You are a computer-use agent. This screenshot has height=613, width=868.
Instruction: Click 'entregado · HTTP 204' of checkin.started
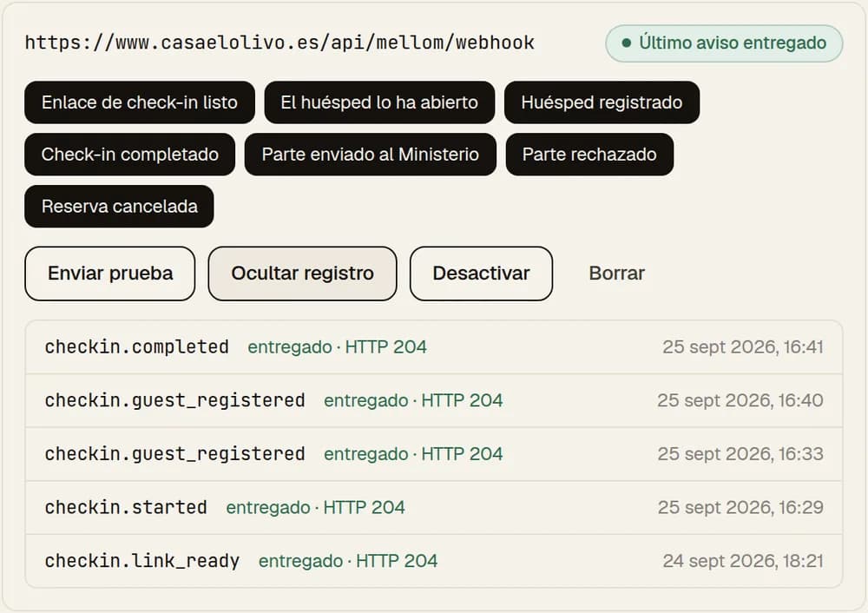316,508
